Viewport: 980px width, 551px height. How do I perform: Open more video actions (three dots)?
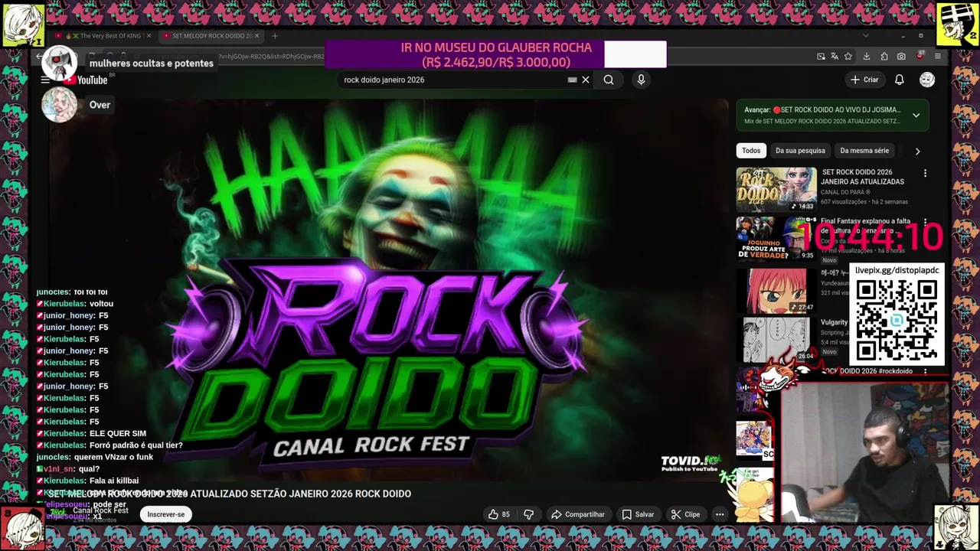(x=720, y=514)
